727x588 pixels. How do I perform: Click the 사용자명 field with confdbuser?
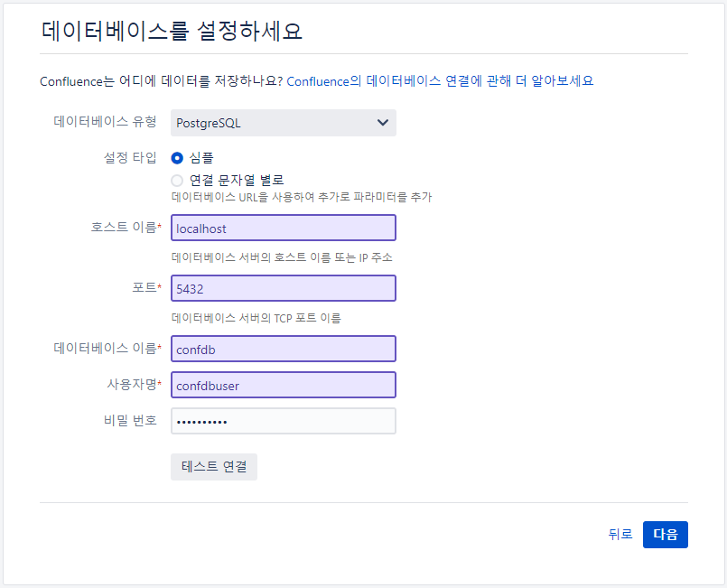point(284,385)
